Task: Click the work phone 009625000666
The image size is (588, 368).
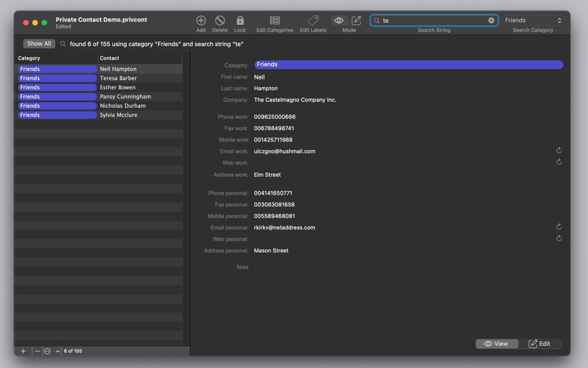Action: [x=274, y=117]
